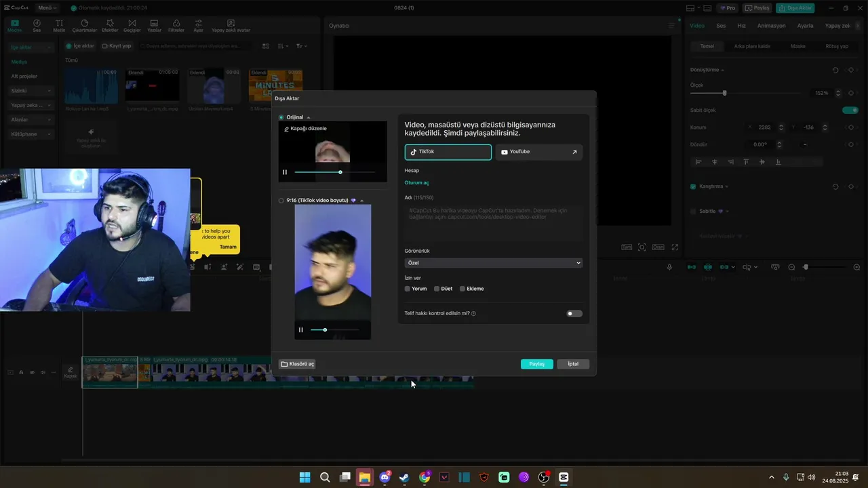Check the Ekleme permission checkbox

click(462, 289)
